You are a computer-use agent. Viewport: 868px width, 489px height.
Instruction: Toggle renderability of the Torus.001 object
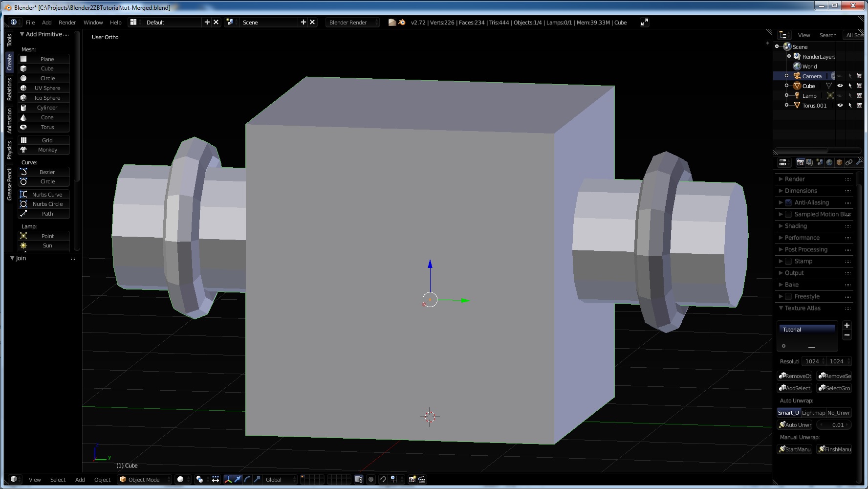coord(859,105)
